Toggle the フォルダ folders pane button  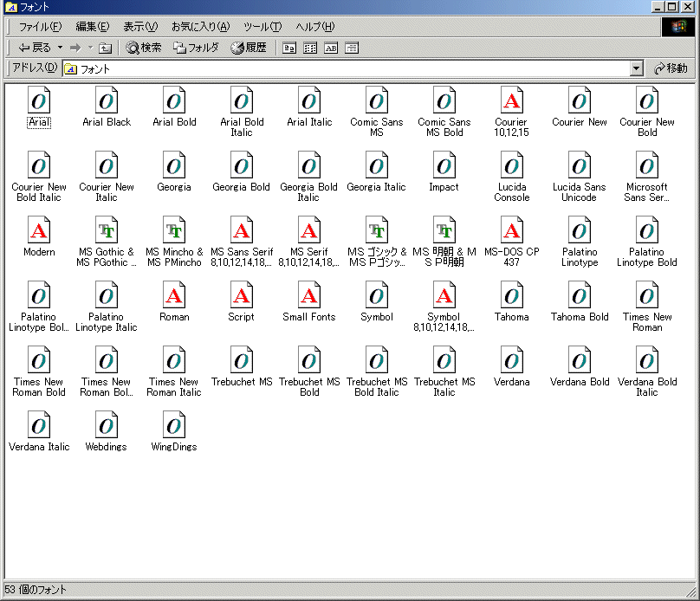(196, 48)
